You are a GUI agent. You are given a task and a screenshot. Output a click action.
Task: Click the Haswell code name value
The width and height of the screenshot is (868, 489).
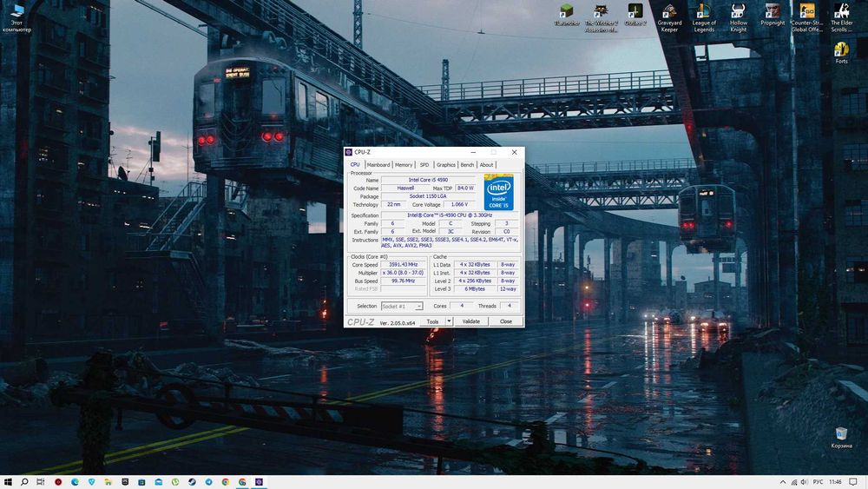pos(405,188)
